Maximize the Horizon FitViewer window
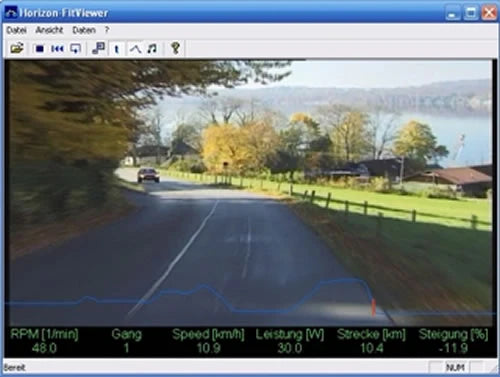500x377 pixels. click(x=471, y=13)
